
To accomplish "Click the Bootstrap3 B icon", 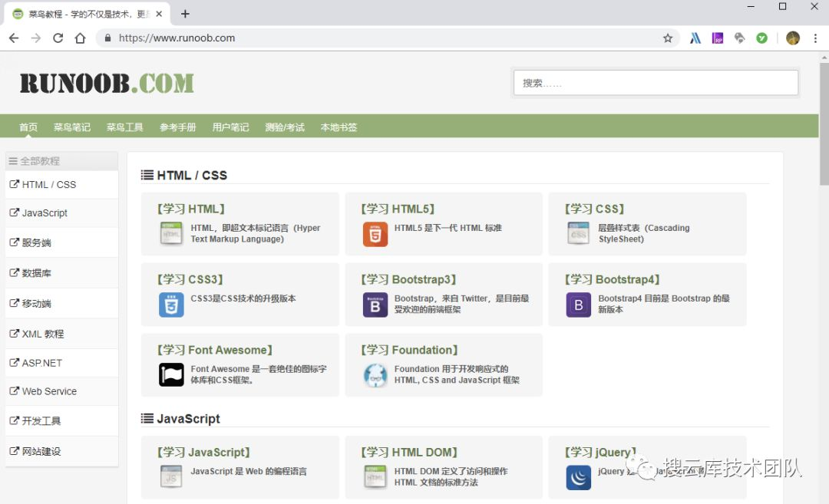I will 375,305.
